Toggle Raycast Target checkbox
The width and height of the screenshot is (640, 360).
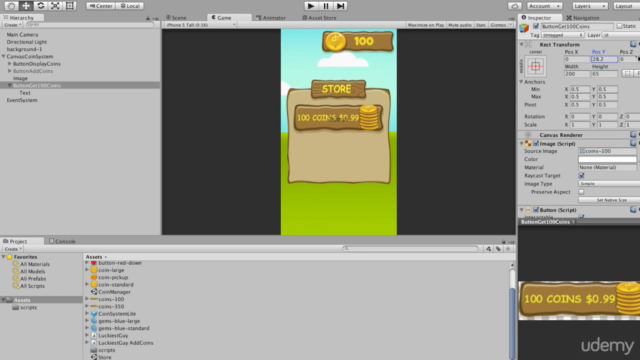tap(581, 176)
